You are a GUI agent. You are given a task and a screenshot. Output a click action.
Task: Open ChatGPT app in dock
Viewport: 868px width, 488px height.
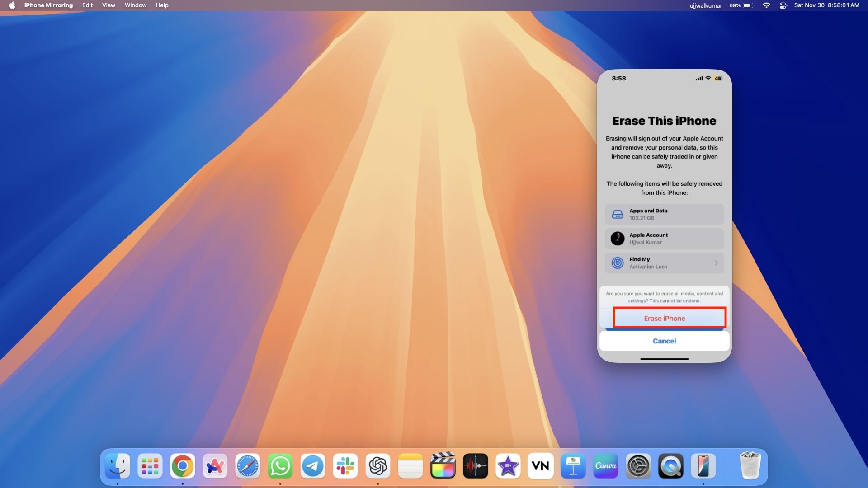(x=377, y=466)
